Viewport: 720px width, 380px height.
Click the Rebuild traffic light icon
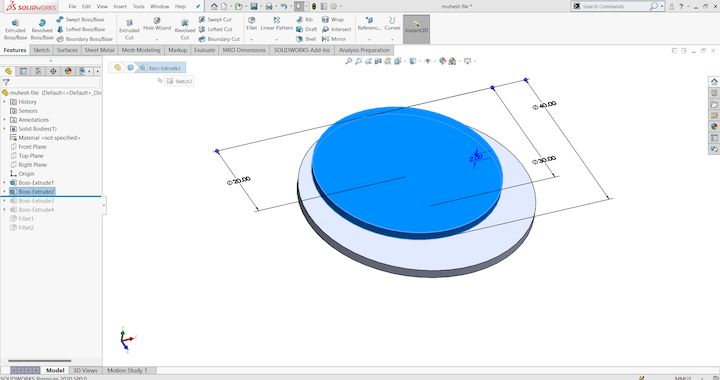pos(314,6)
